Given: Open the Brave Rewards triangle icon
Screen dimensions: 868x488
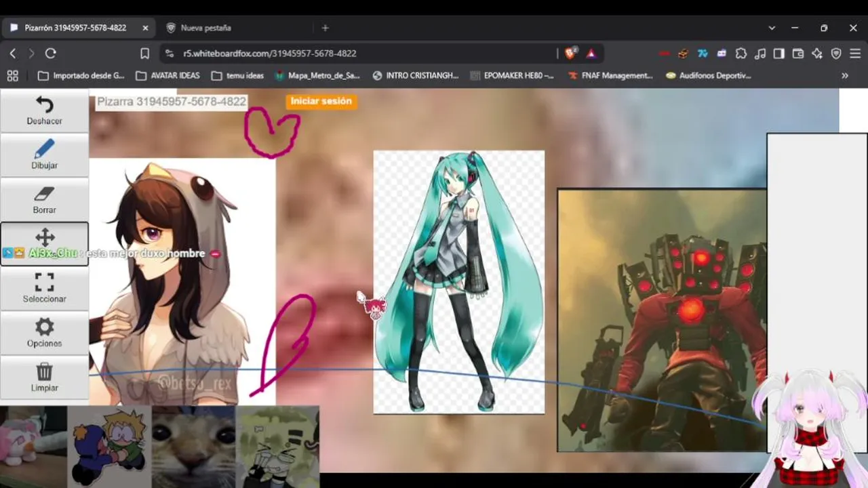Looking at the screenshot, I should [x=591, y=53].
